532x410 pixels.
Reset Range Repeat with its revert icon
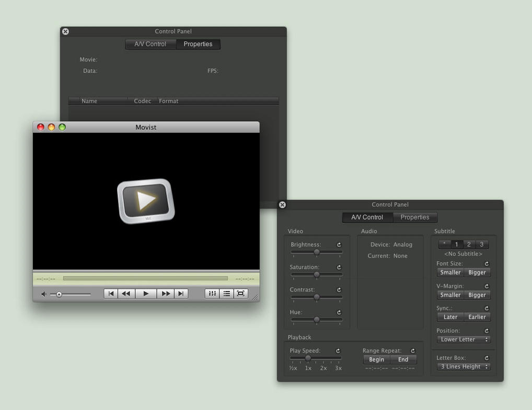click(x=413, y=350)
